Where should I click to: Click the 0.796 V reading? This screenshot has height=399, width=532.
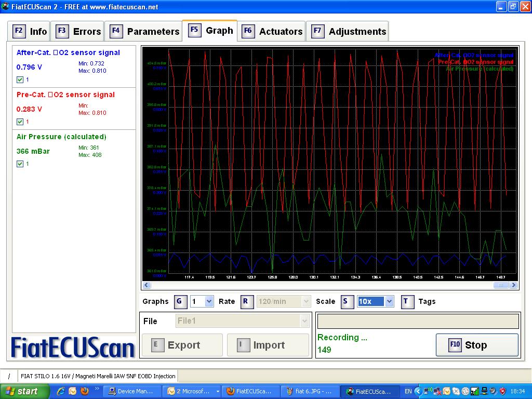(x=29, y=67)
